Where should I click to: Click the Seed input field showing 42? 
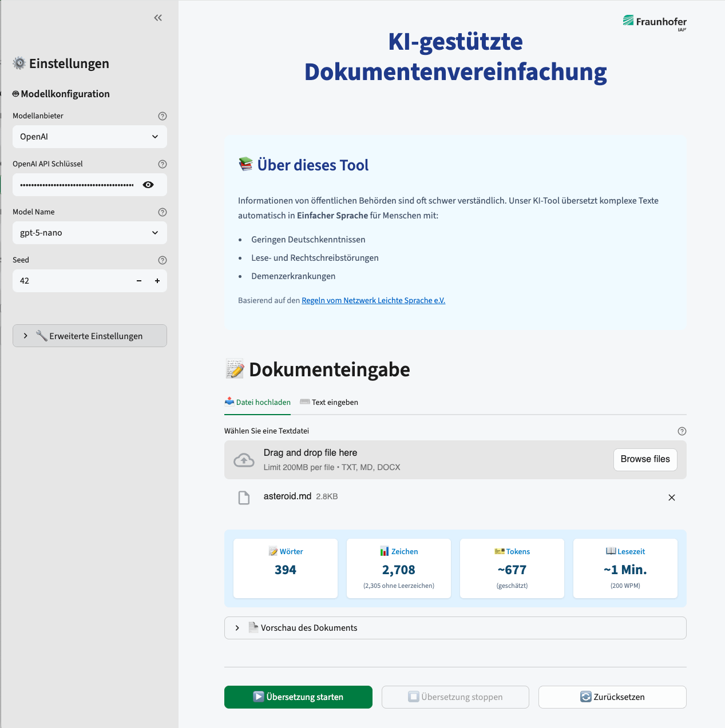coord(72,281)
